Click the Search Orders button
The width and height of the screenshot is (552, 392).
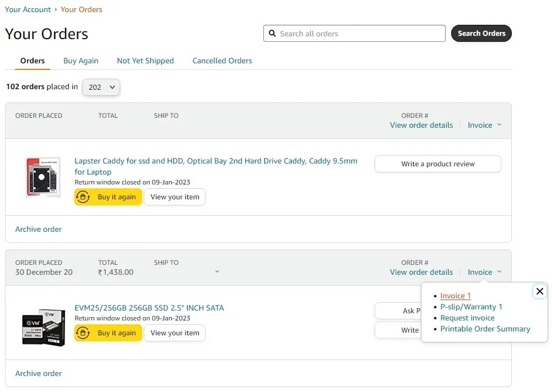click(x=481, y=34)
